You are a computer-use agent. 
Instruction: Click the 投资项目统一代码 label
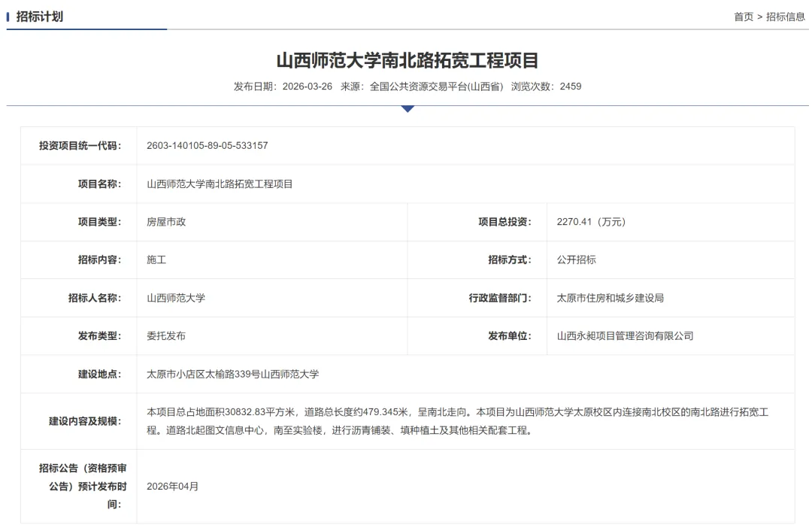80,146
